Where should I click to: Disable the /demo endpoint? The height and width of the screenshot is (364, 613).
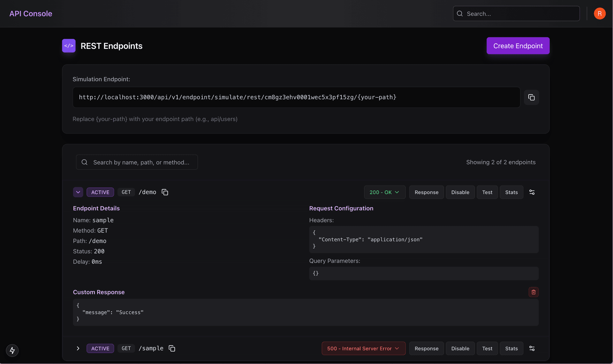point(460,192)
